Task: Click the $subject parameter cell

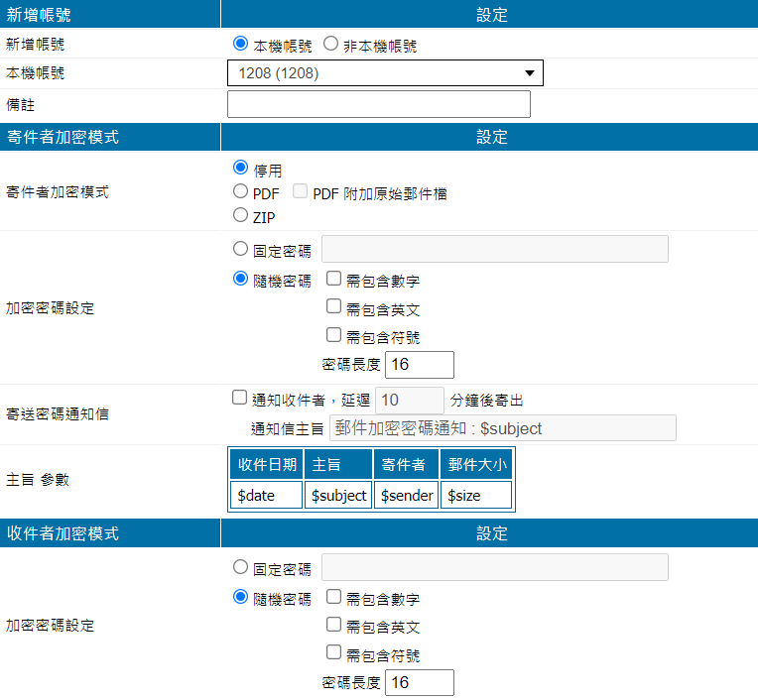Action: pos(338,495)
